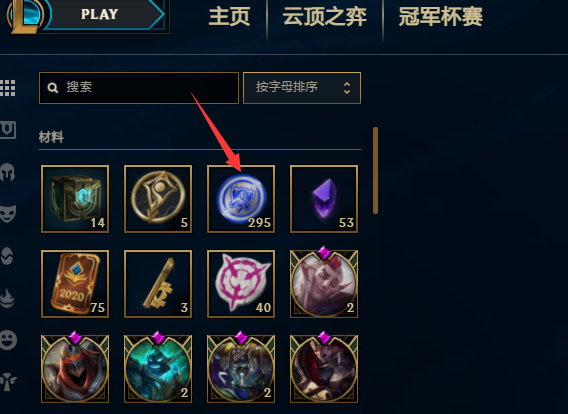Click the loot list vertical scrollbar

[375, 170]
